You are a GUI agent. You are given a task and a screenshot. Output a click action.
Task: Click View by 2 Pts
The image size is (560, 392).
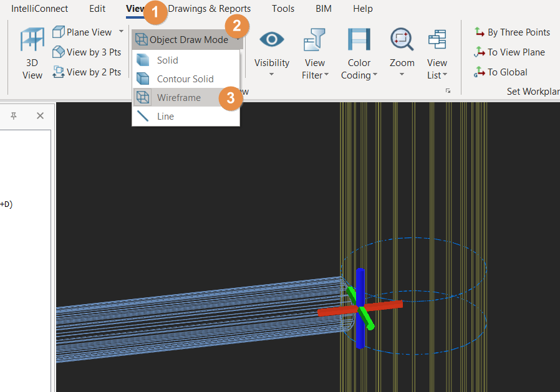click(87, 72)
